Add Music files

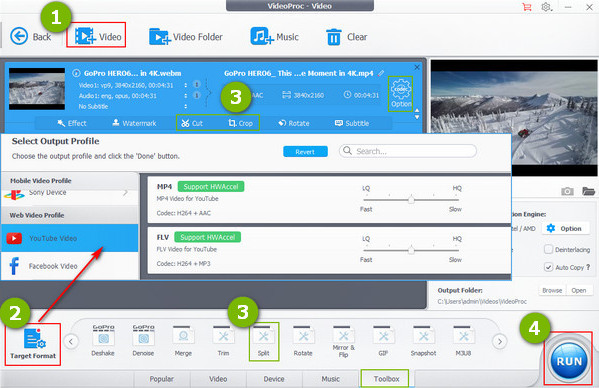pyautogui.click(x=274, y=37)
